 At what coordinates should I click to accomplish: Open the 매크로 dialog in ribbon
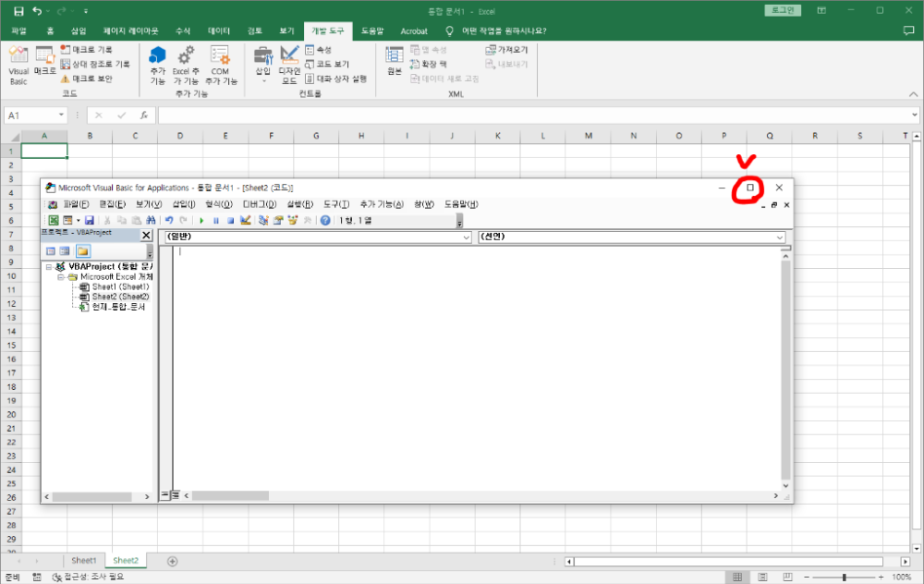(x=44, y=61)
